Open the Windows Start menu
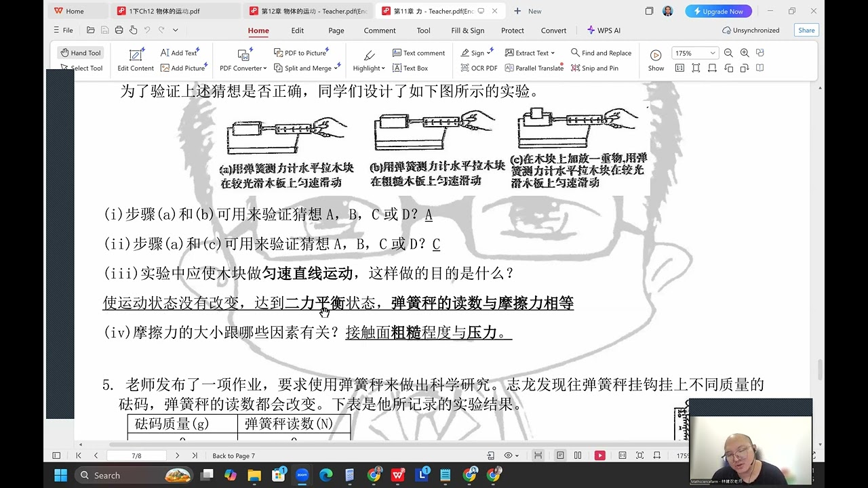The image size is (868, 488). tap(60, 475)
